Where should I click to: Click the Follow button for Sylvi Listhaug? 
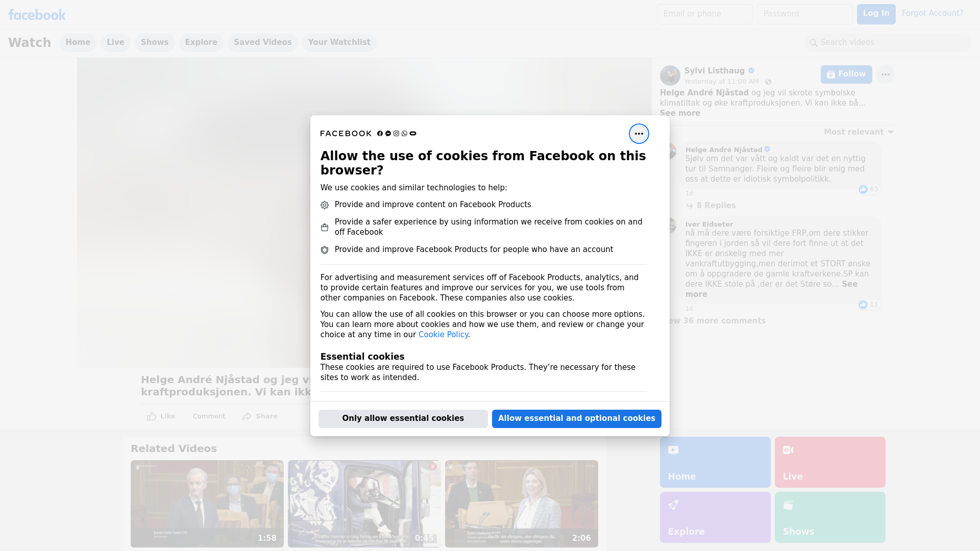click(846, 74)
